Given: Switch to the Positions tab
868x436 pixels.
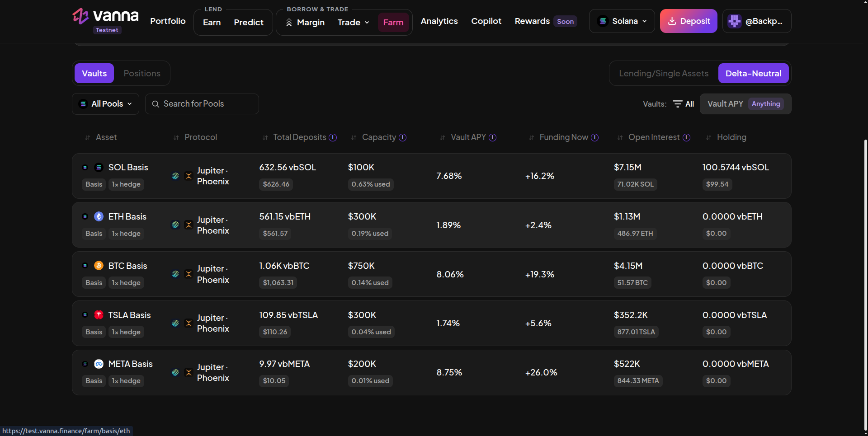Looking at the screenshot, I should pyautogui.click(x=142, y=73).
